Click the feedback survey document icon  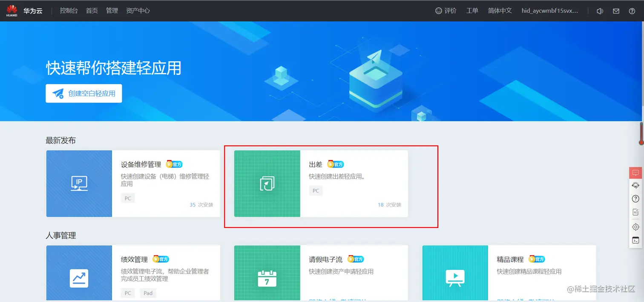(x=635, y=211)
